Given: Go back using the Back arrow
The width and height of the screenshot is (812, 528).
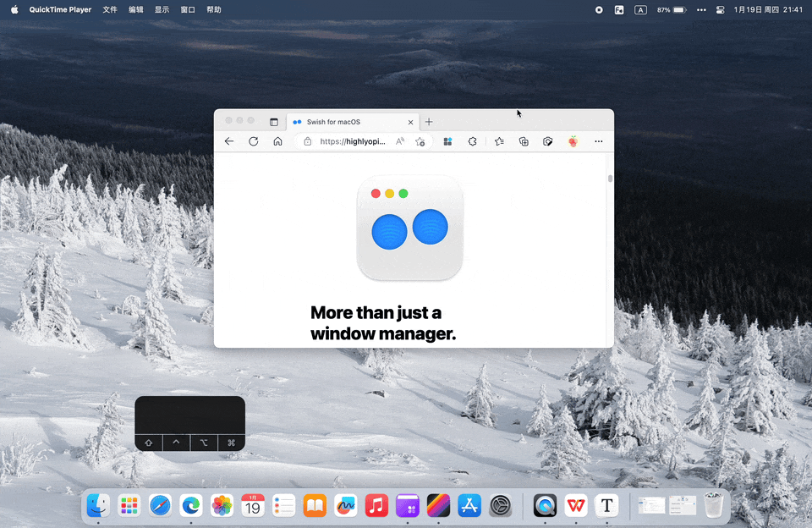Looking at the screenshot, I should (x=229, y=141).
